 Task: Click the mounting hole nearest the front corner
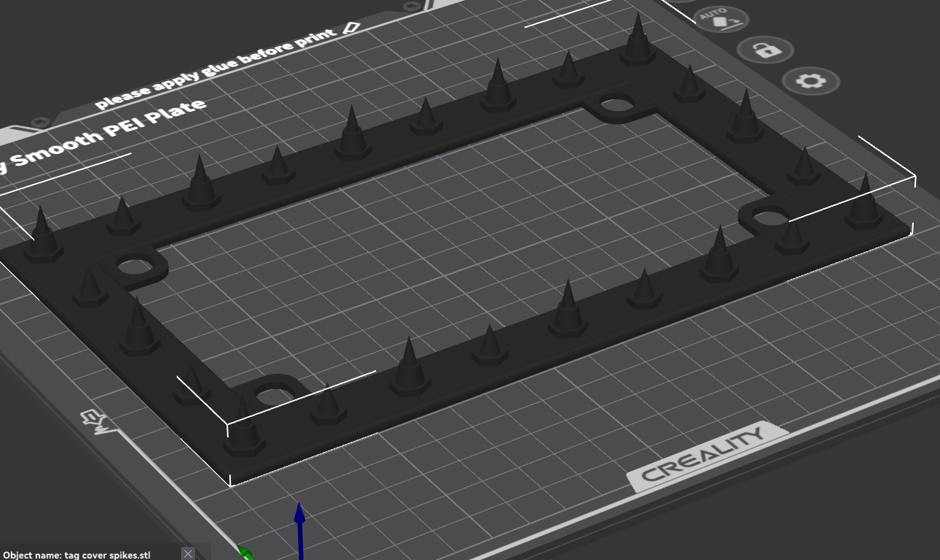click(x=272, y=397)
